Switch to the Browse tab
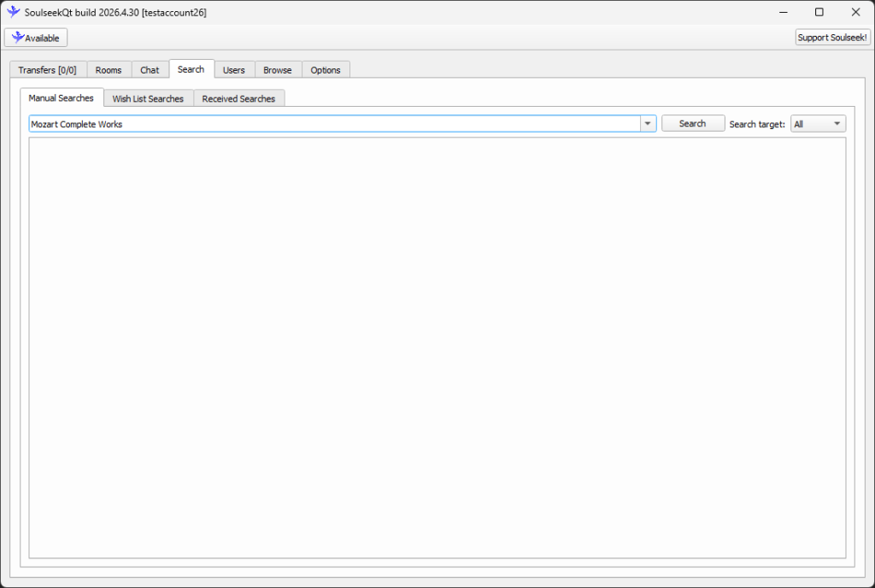The width and height of the screenshot is (875, 588). [x=278, y=70]
